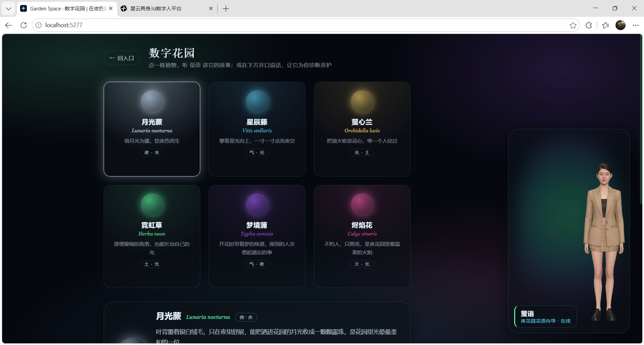This screenshot has width=644, height=345.
Task: Click the 光 · 土 tag on 萤心兰 card
Action: point(362,152)
